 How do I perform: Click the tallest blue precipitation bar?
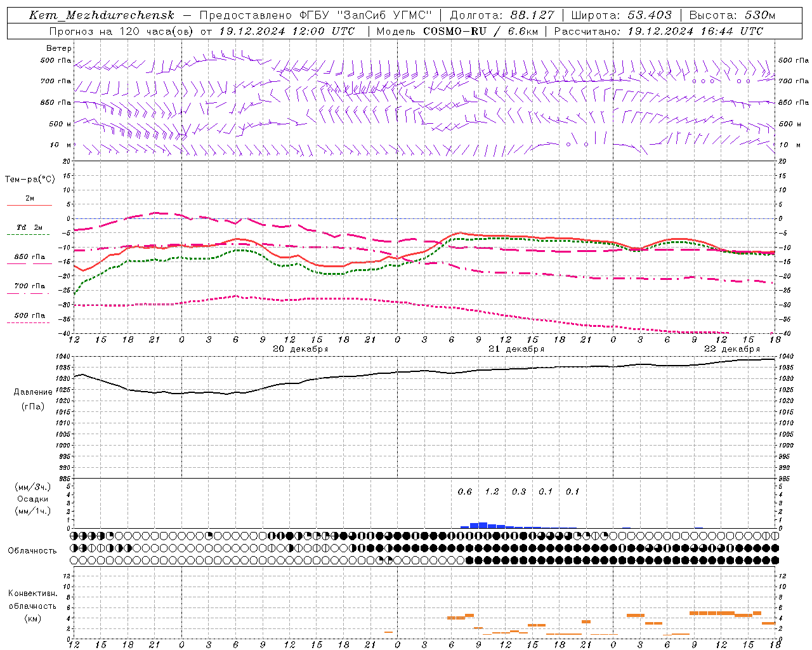point(483,526)
